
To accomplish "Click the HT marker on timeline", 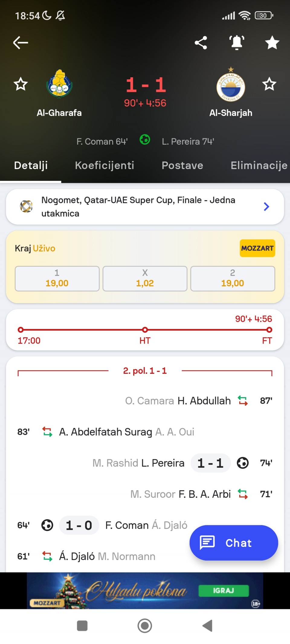I will click(x=145, y=330).
